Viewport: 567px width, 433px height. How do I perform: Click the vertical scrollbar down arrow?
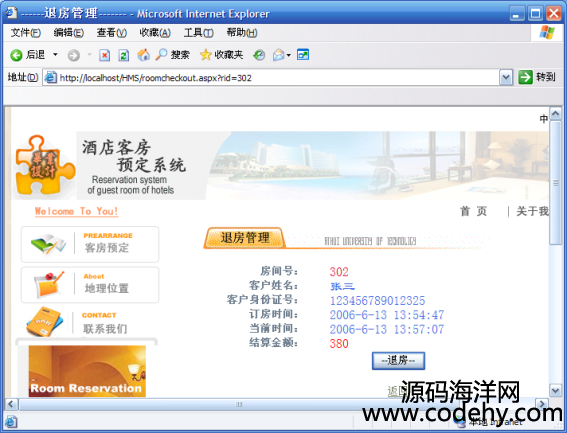click(x=555, y=390)
